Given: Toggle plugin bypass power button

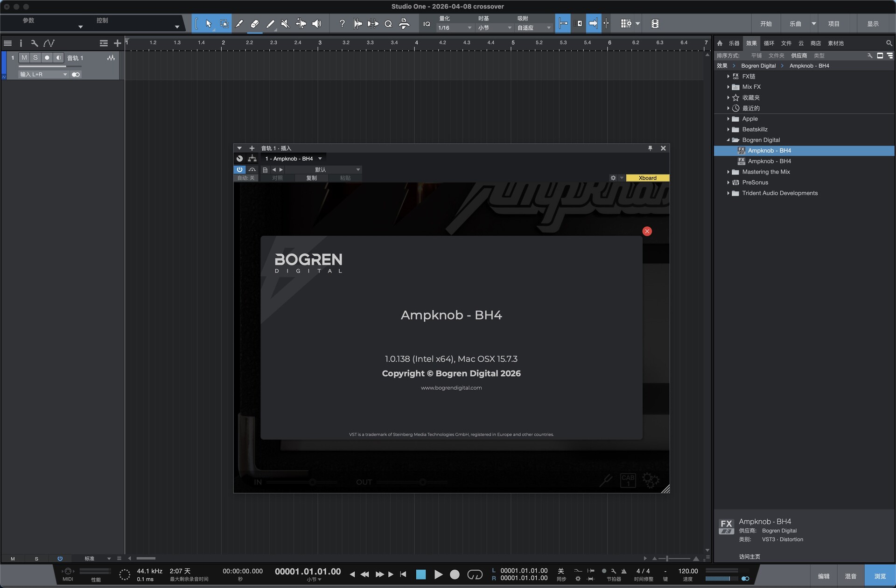Looking at the screenshot, I should (x=239, y=169).
